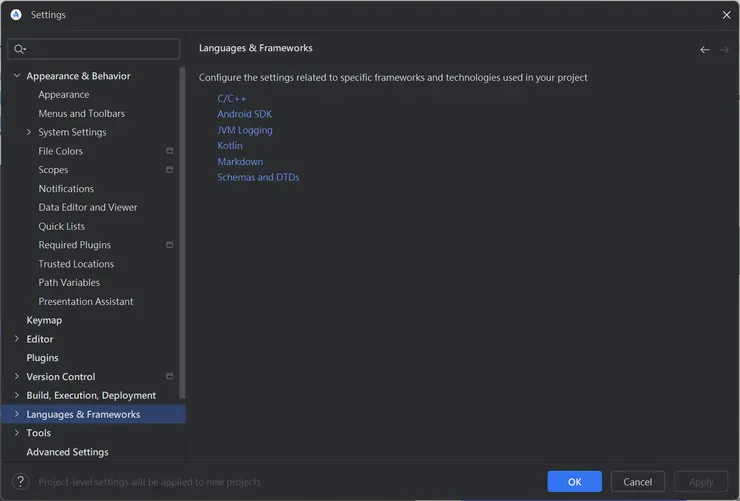Click the project-level icon beside File Colors
The height and width of the screenshot is (501, 740).
point(170,151)
